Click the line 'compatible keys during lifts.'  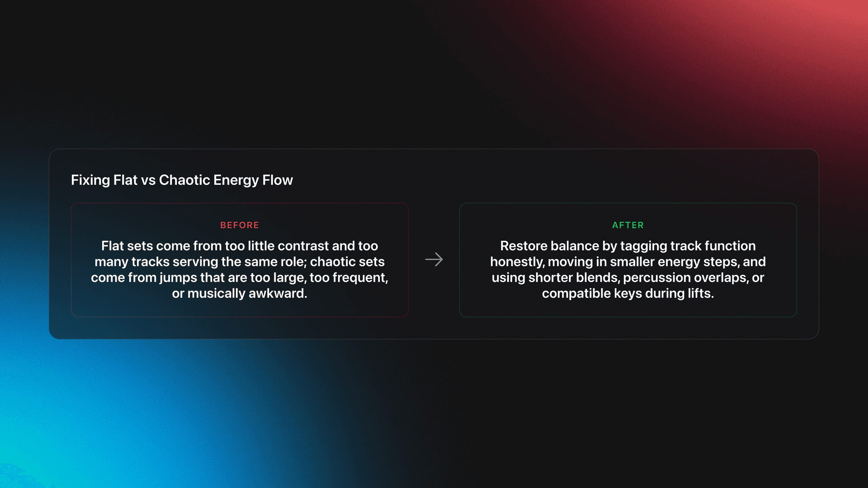coord(627,293)
